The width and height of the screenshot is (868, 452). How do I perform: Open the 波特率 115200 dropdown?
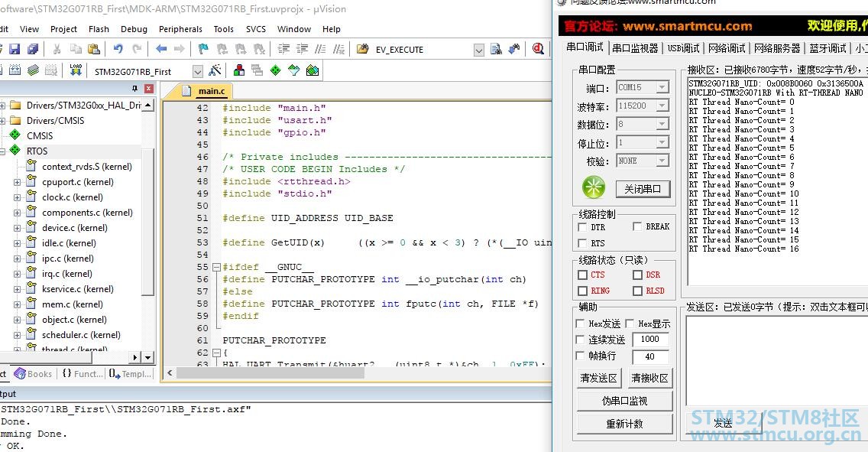click(x=662, y=106)
